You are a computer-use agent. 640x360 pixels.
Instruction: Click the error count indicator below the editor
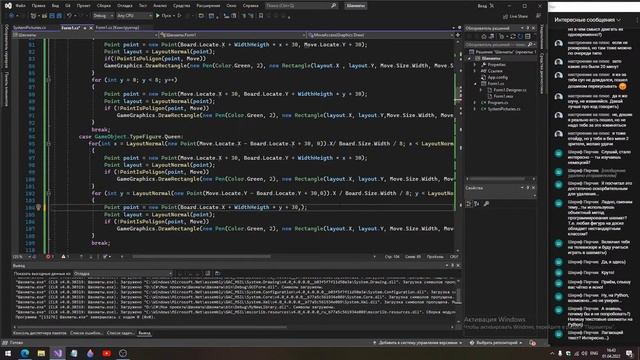(50, 257)
